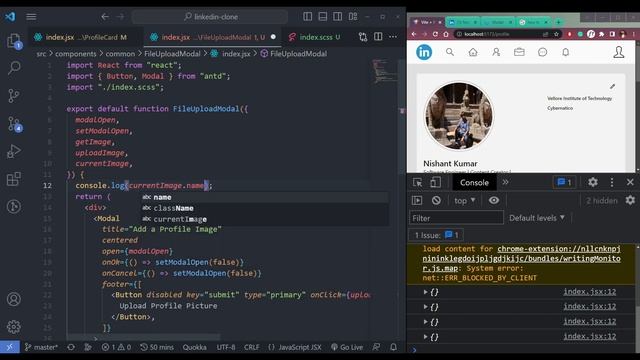Click the jobs briefcase icon in the navbar
The image size is (640, 360).
coord(519,52)
